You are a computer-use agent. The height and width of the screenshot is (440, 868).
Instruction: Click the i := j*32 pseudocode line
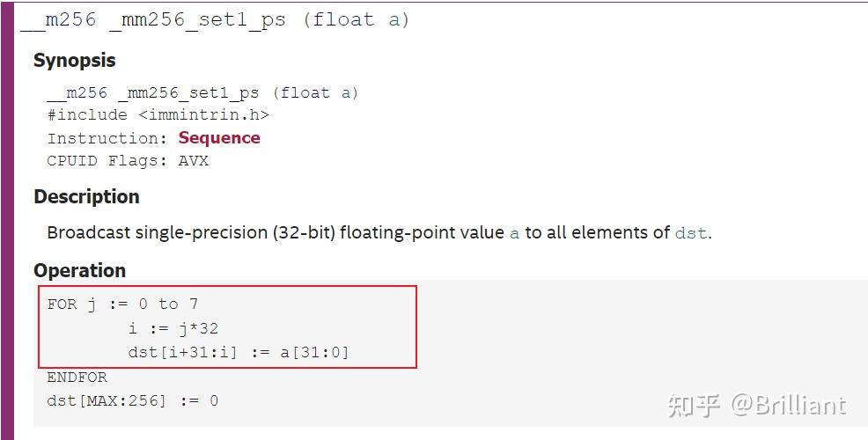(x=173, y=329)
